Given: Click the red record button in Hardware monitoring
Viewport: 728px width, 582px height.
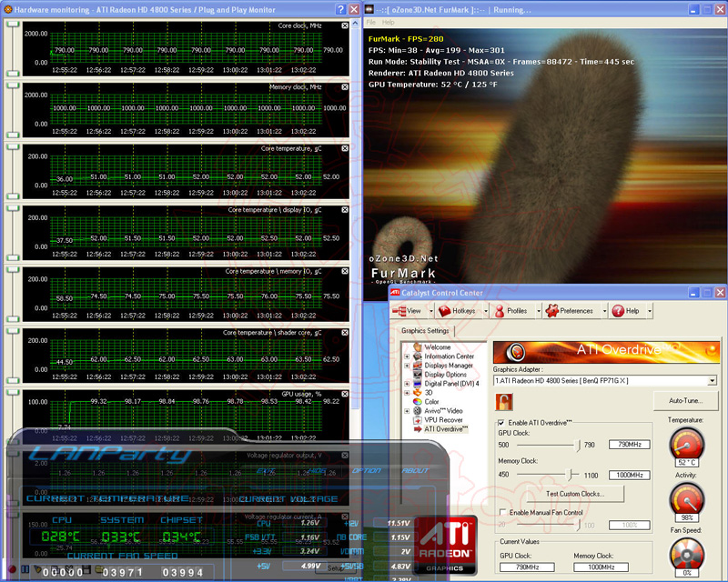Looking at the screenshot, I should (12, 569).
